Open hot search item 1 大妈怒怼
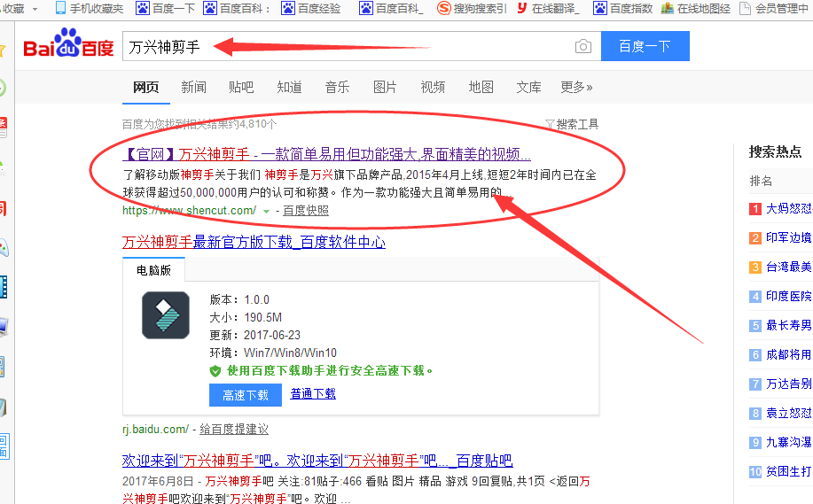Screen dimensions: 813x504 click(788, 209)
